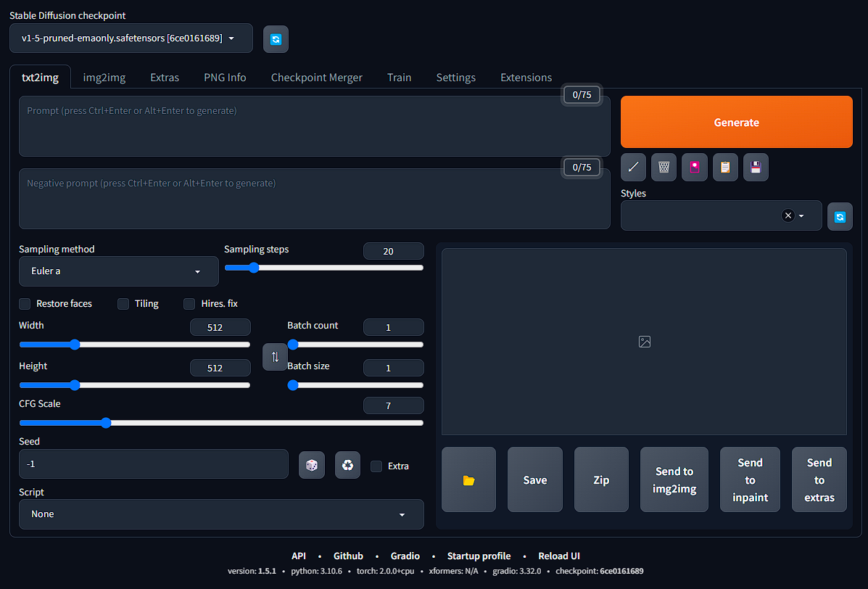Enable Hires. fix
868x589 pixels.
pos(189,304)
